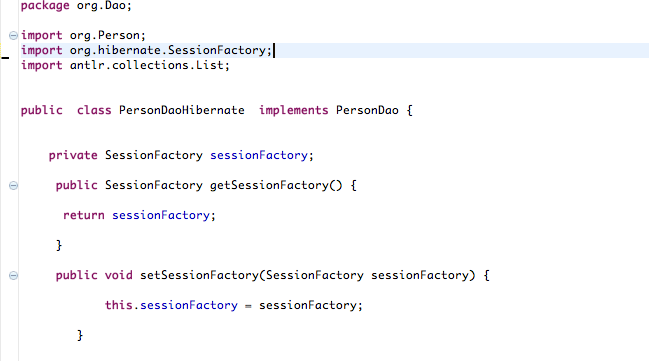Click sessionFactory in the return statement

tap(161, 215)
